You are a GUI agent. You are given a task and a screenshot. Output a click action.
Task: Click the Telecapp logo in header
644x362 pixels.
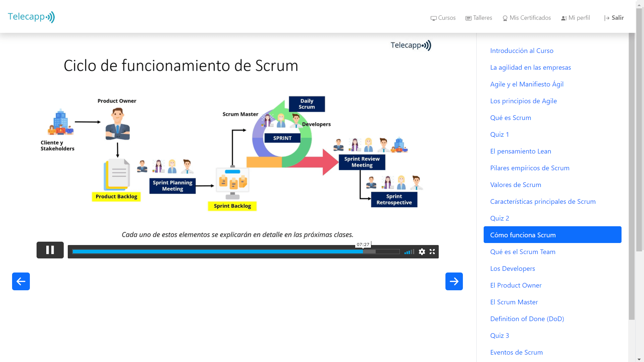[31, 17]
